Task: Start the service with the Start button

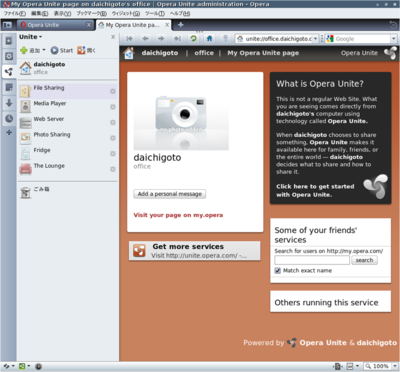Action: (62, 50)
